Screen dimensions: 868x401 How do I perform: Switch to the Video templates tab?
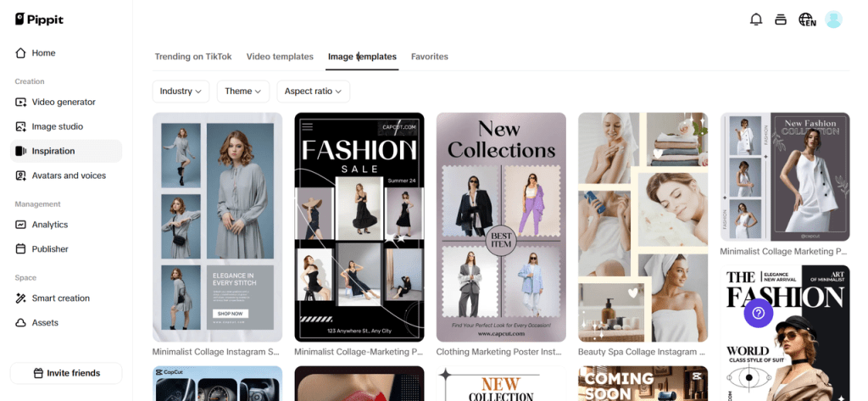coord(280,57)
